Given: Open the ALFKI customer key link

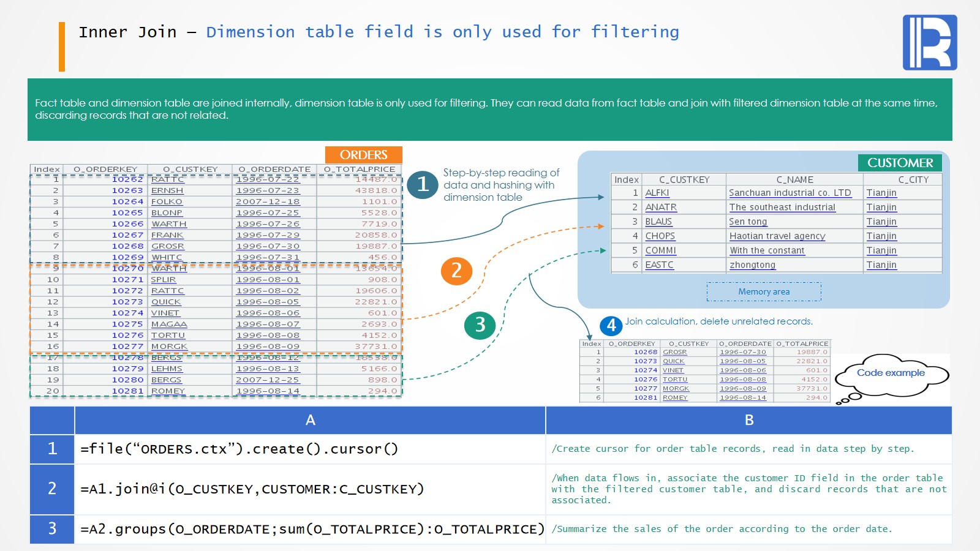Looking at the screenshot, I should pos(657,193).
